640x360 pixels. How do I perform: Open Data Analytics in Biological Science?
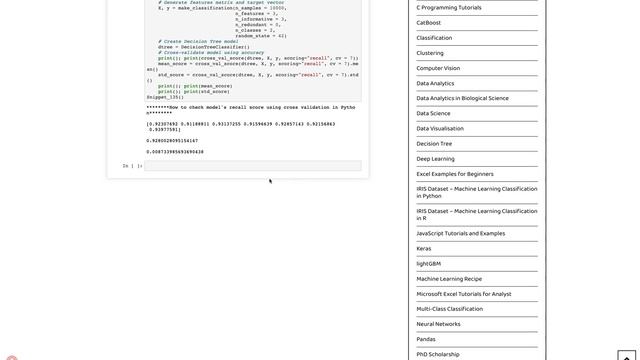(x=462, y=98)
